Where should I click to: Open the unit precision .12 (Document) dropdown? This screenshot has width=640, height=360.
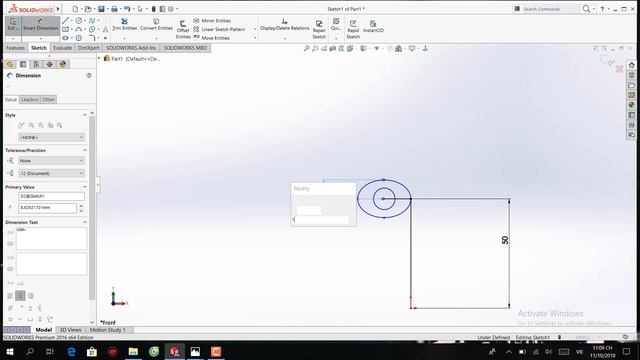point(51,173)
